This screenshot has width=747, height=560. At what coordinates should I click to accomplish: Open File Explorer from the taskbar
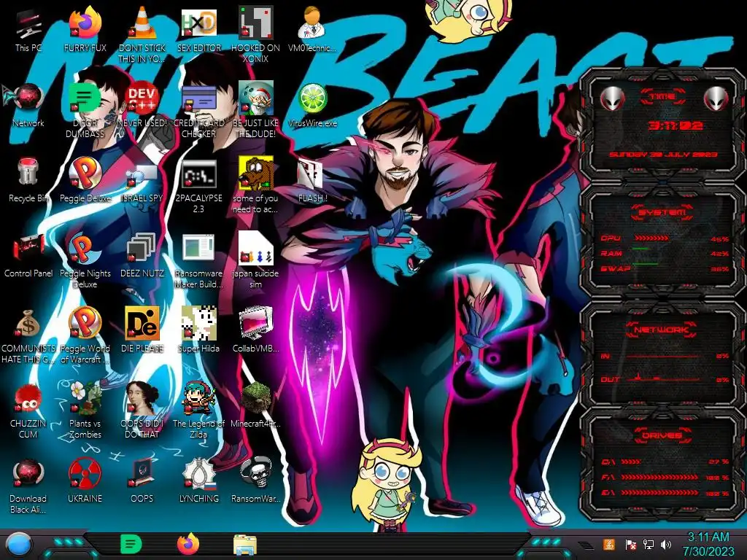tap(245, 545)
